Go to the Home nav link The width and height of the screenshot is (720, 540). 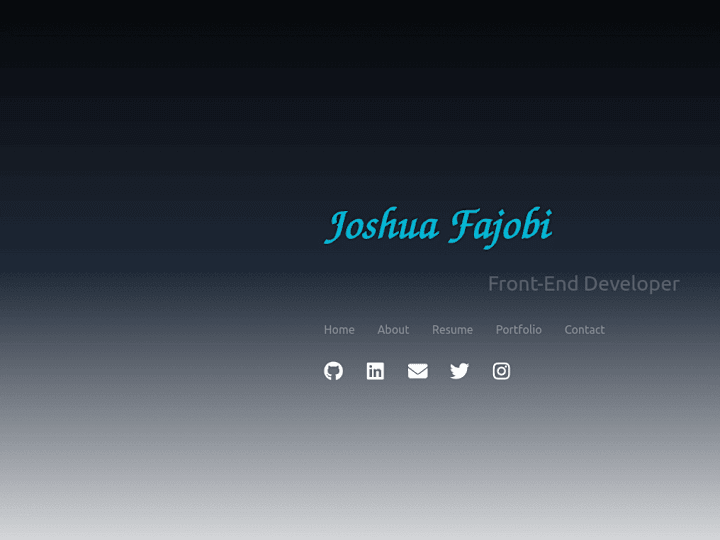339,330
